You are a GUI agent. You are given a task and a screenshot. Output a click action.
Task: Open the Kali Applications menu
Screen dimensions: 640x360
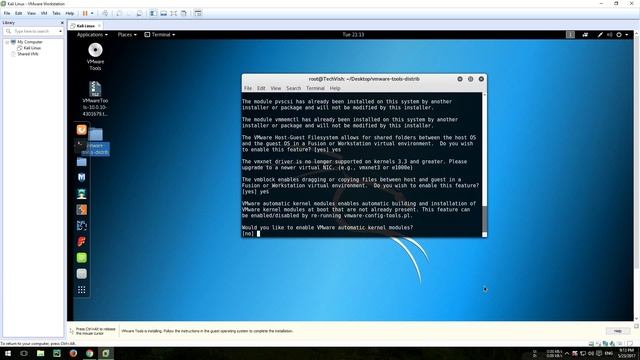click(92, 35)
